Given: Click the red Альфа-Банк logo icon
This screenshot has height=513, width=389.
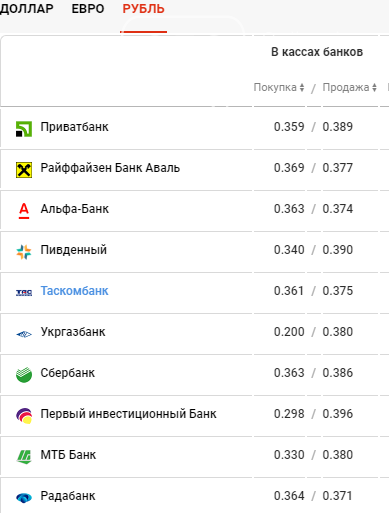Looking at the screenshot, I should (24, 211).
